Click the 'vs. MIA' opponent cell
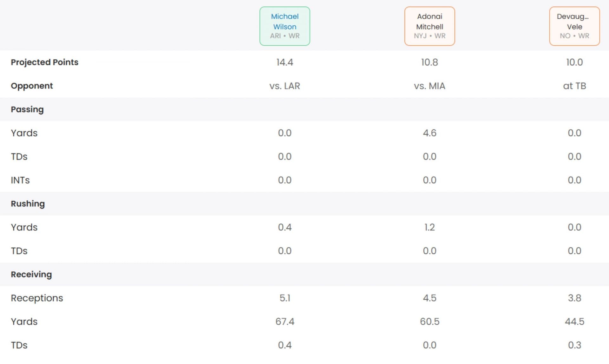 (x=429, y=86)
